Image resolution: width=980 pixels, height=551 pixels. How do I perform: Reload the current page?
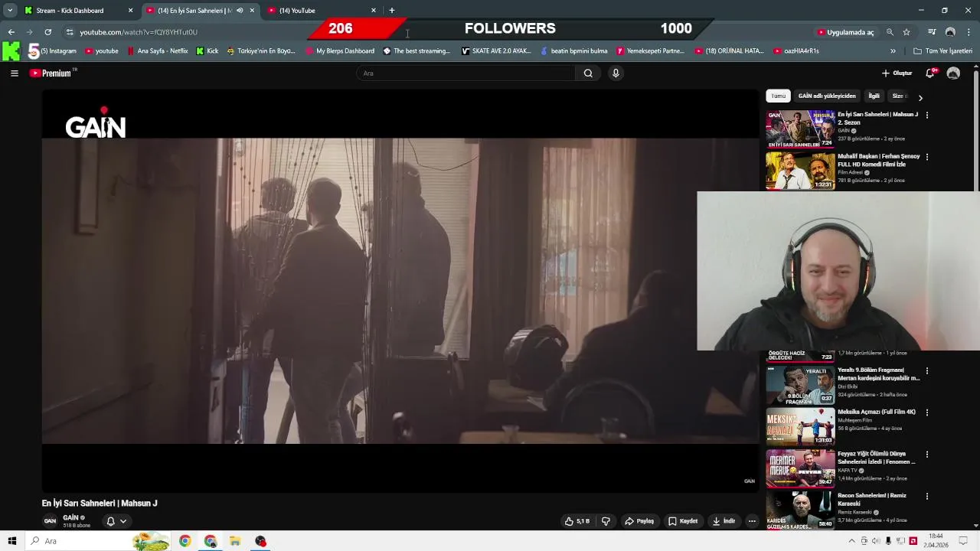pyautogui.click(x=47, y=32)
